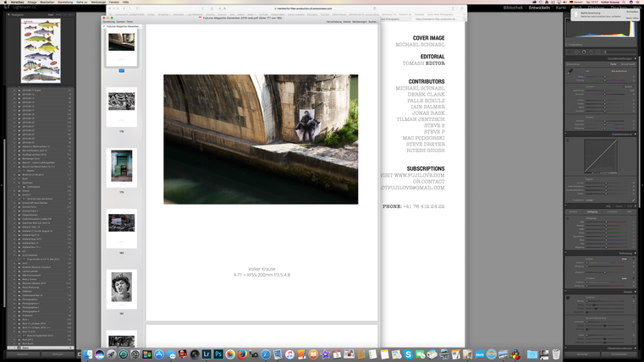Open Finder from the Dock
Viewport: 644px width, 362px height.
(x=87, y=354)
